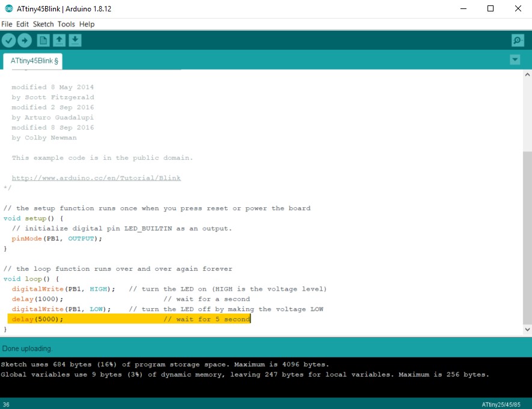The width and height of the screenshot is (532, 409).
Task: Click the 'the setup function runs once' comment
Action: 157,208
